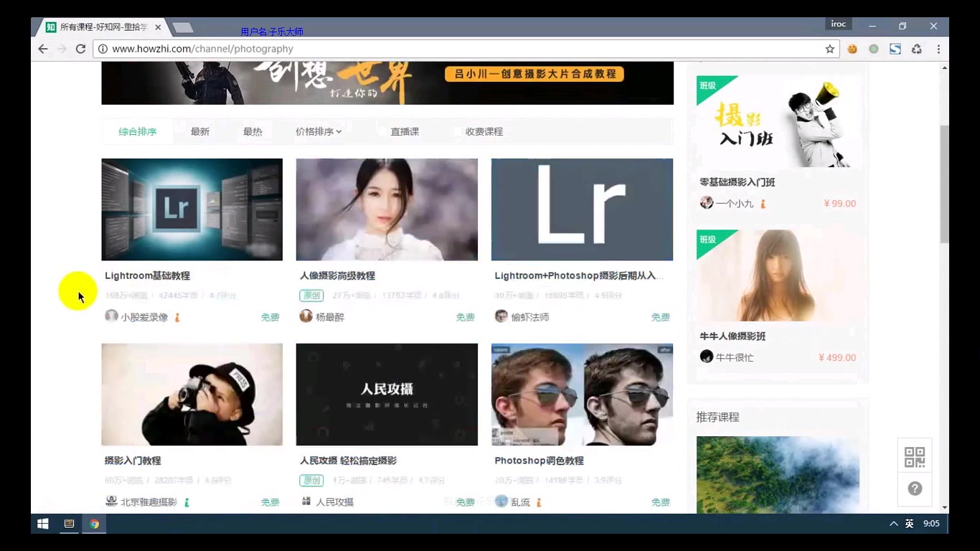Click 人民攻摄 dark course thumbnail
Screen dimensions: 980x551
tap(387, 395)
